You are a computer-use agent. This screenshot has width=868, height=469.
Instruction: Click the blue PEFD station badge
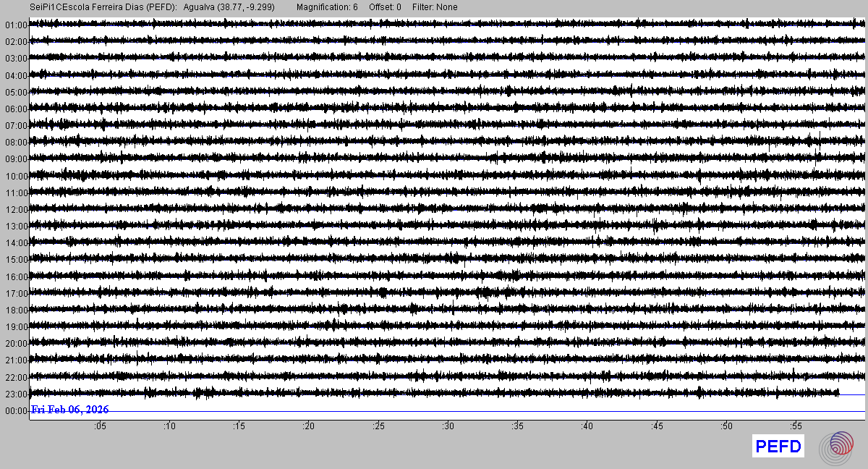(x=778, y=447)
